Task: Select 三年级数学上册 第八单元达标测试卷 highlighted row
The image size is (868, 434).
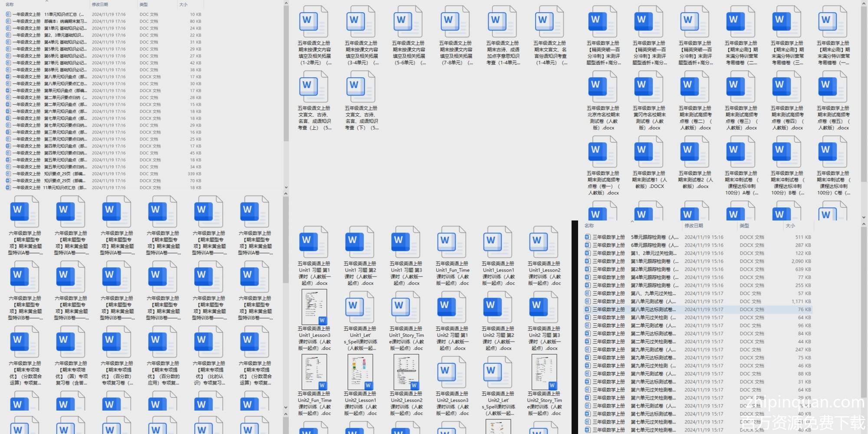Action: point(651,309)
